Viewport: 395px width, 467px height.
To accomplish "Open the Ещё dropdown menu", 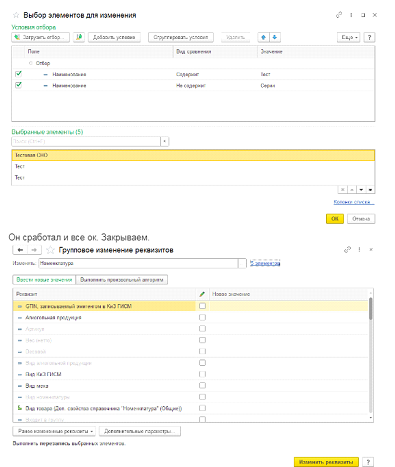I will point(349,37).
